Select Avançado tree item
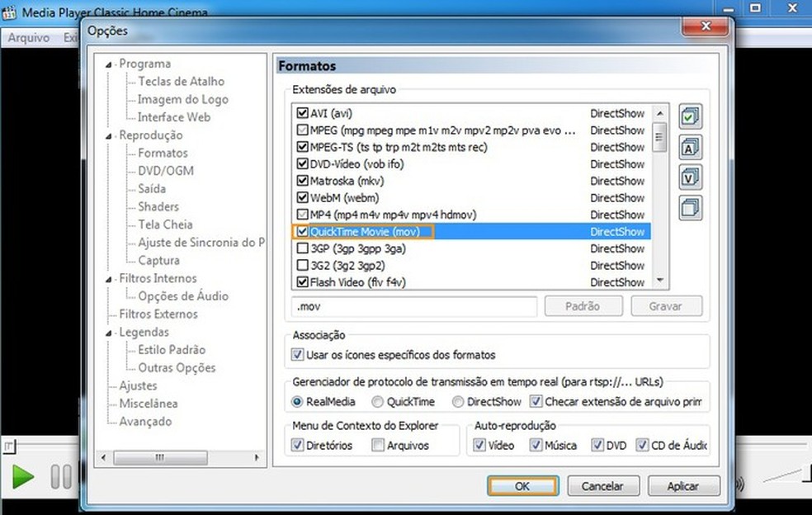 point(145,421)
